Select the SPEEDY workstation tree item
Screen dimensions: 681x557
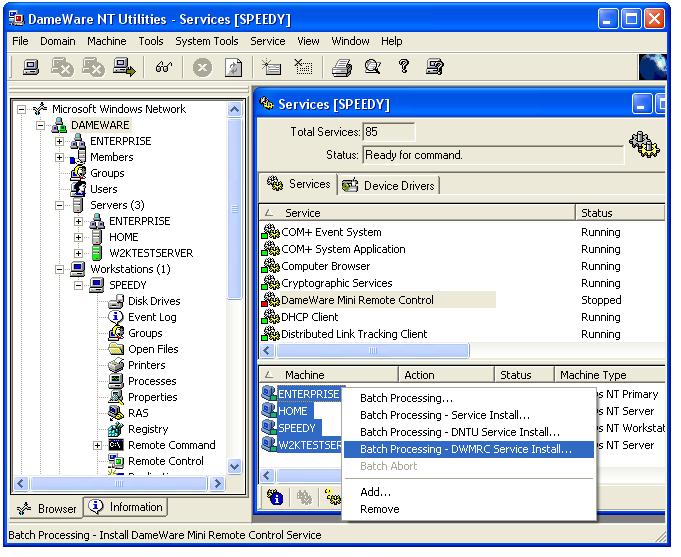coord(128,285)
